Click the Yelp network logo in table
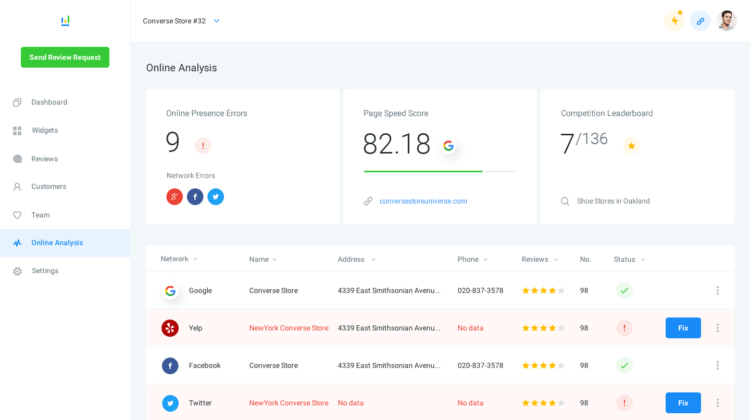750x420 pixels. (170, 328)
